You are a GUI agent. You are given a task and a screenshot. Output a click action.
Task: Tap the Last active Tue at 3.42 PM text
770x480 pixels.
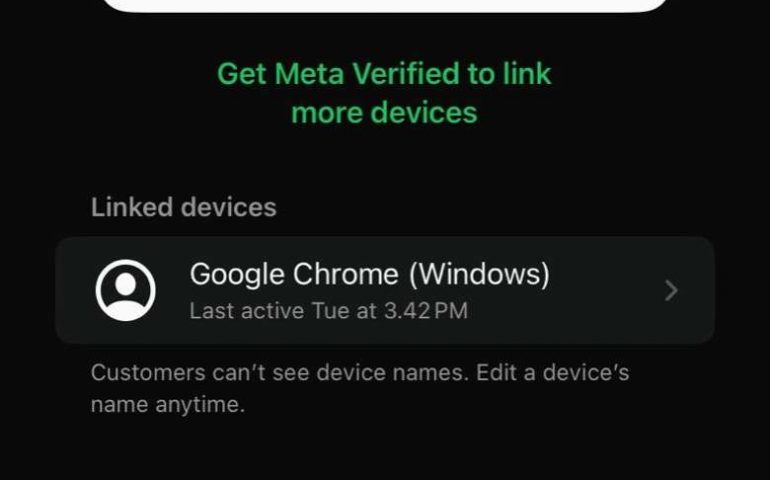[329, 311]
